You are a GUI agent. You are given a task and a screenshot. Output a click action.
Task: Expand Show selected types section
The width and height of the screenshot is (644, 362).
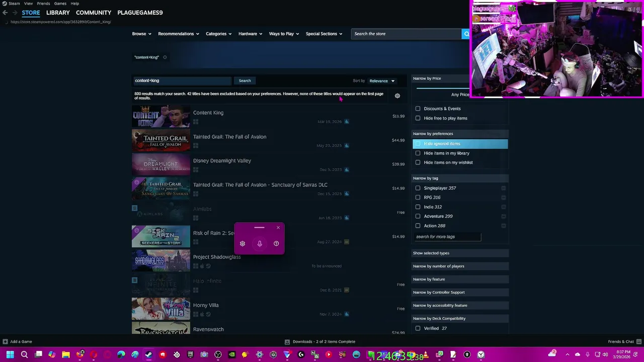(460, 253)
